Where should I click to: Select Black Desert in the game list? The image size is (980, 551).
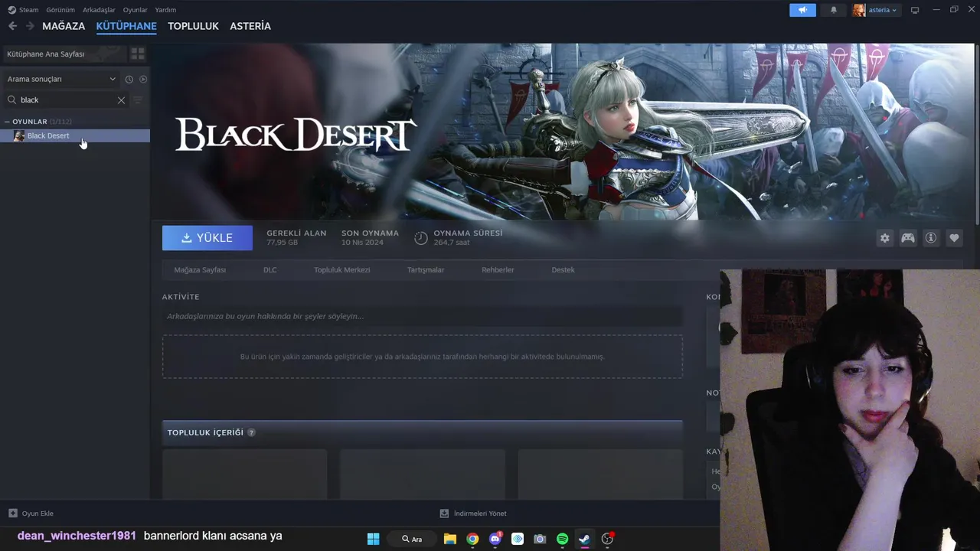tap(75, 135)
